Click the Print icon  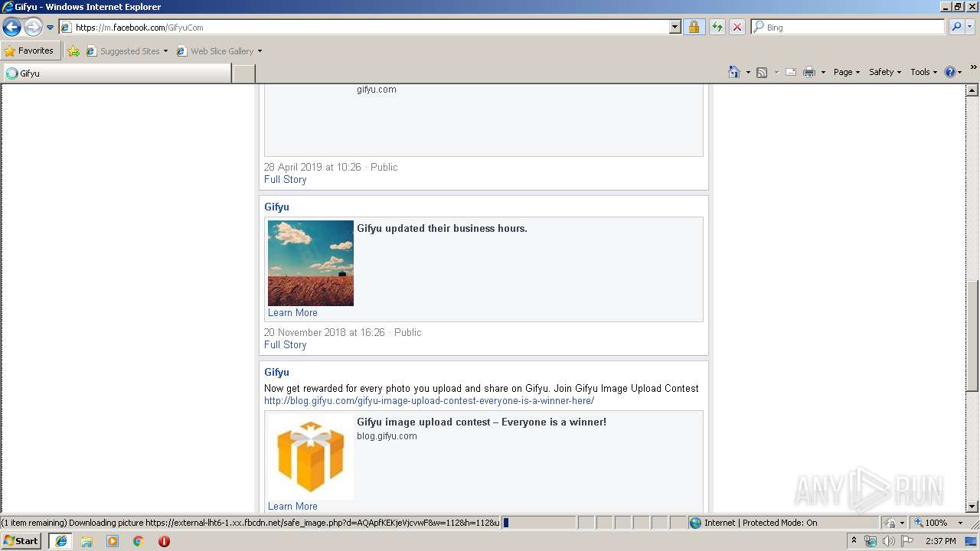tap(809, 72)
